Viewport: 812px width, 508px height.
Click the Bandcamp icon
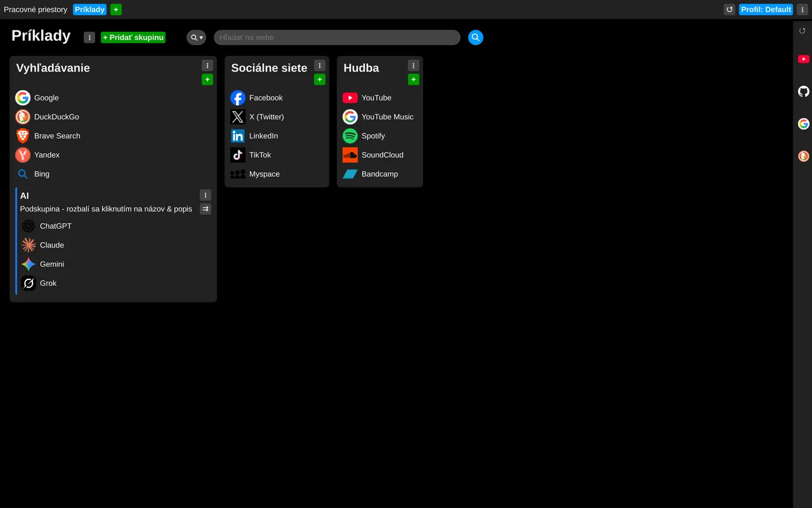(350, 174)
